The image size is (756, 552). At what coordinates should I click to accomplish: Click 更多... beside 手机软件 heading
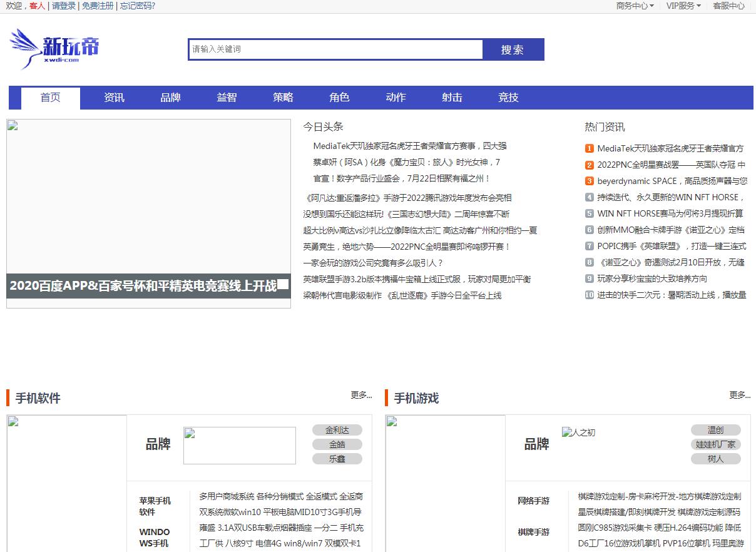coord(361,395)
